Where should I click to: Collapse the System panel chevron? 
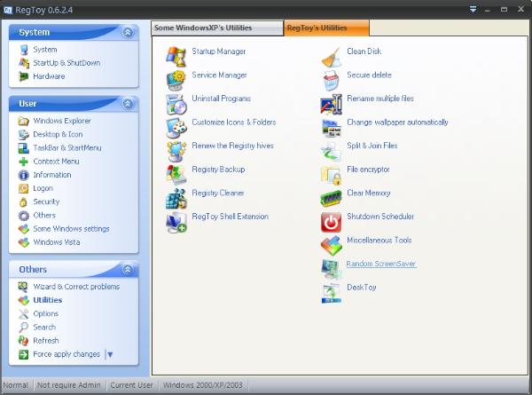pos(128,32)
